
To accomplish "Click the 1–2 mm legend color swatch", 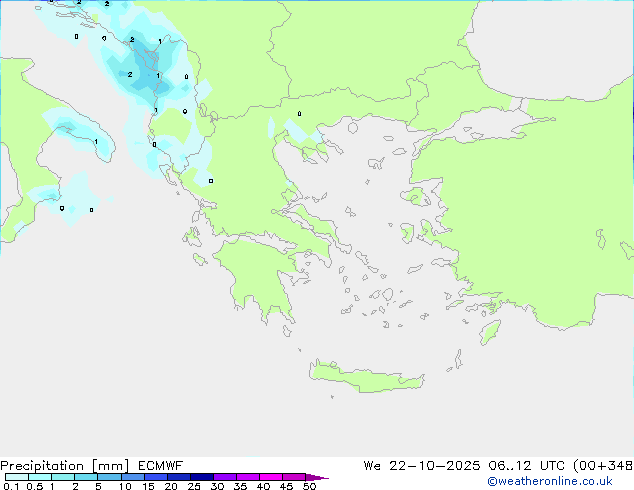I will tap(63, 477).
